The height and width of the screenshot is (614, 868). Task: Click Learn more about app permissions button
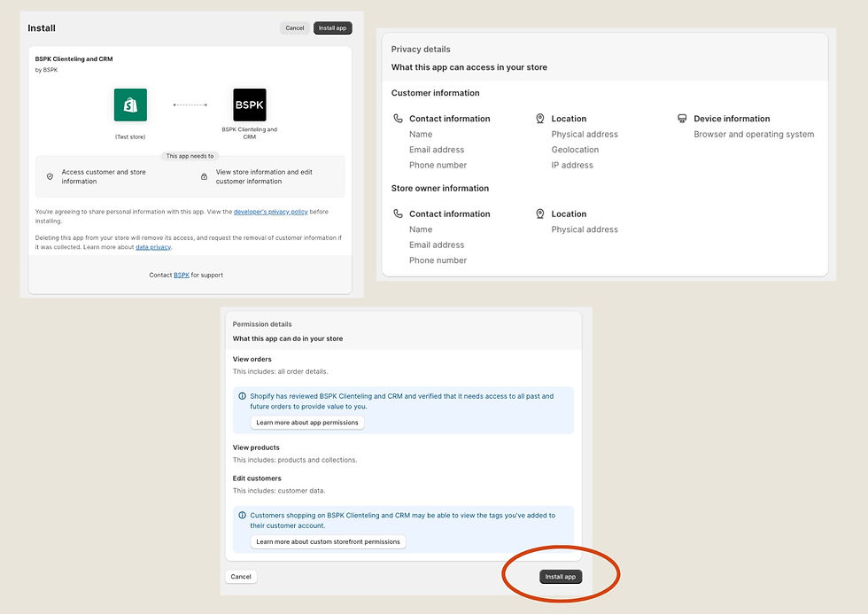(307, 423)
